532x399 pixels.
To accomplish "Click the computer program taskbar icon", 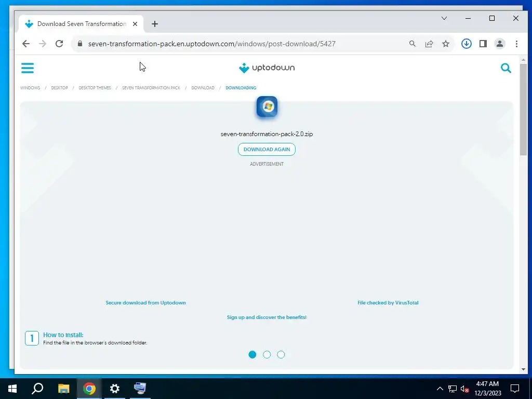I will point(140,389).
